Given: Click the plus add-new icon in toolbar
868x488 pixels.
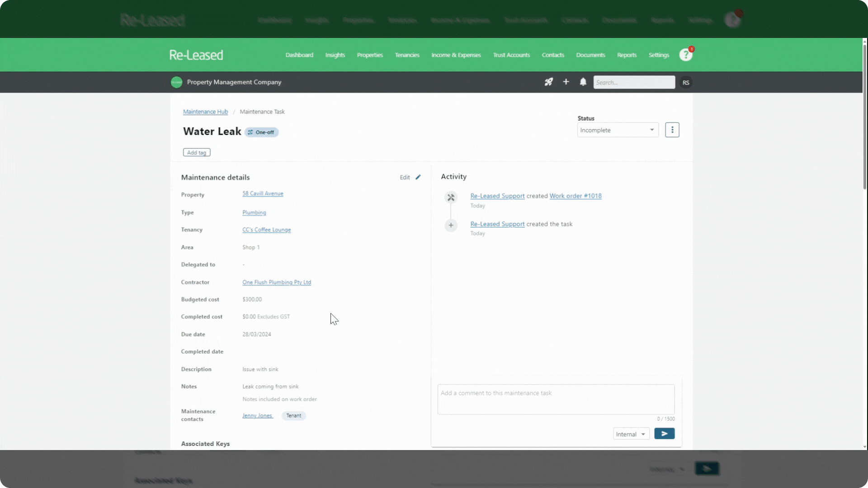Looking at the screenshot, I should 566,82.
